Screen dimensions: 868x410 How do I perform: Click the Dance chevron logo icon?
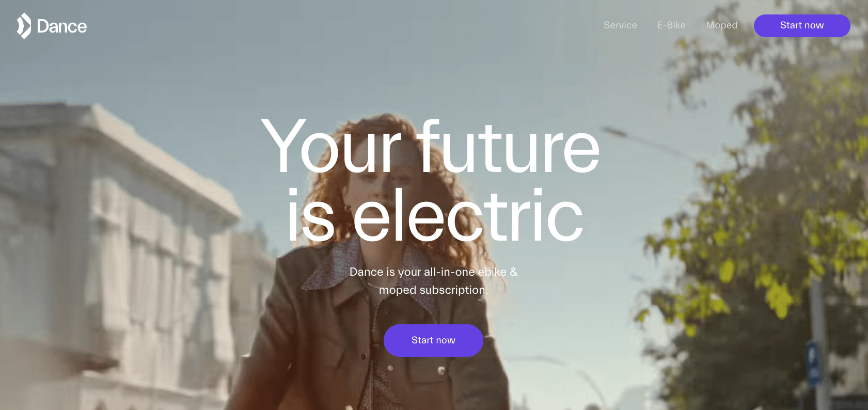24,26
